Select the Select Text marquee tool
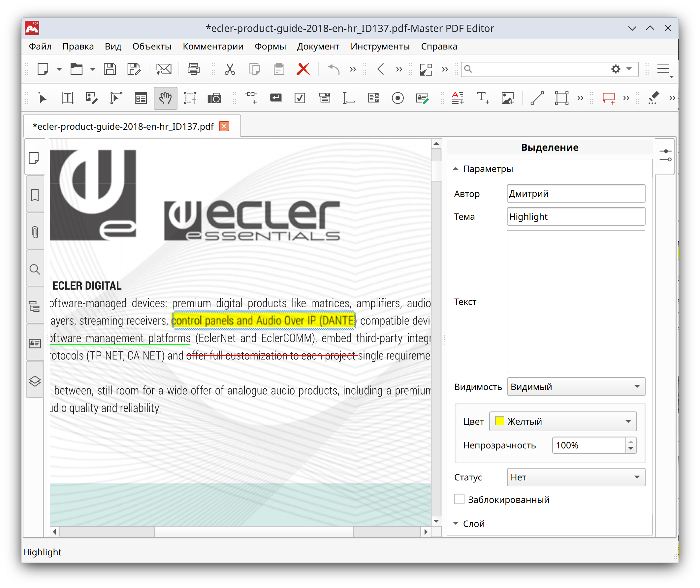 pos(190,98)
